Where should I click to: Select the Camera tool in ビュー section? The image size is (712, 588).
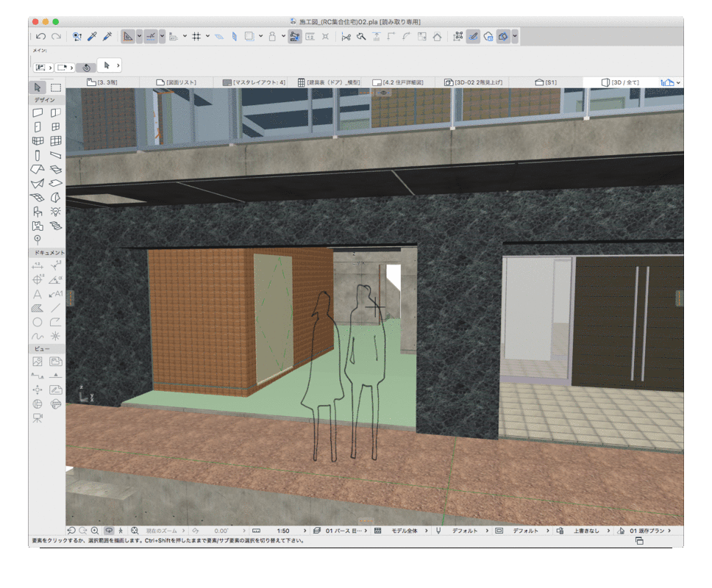38,417
